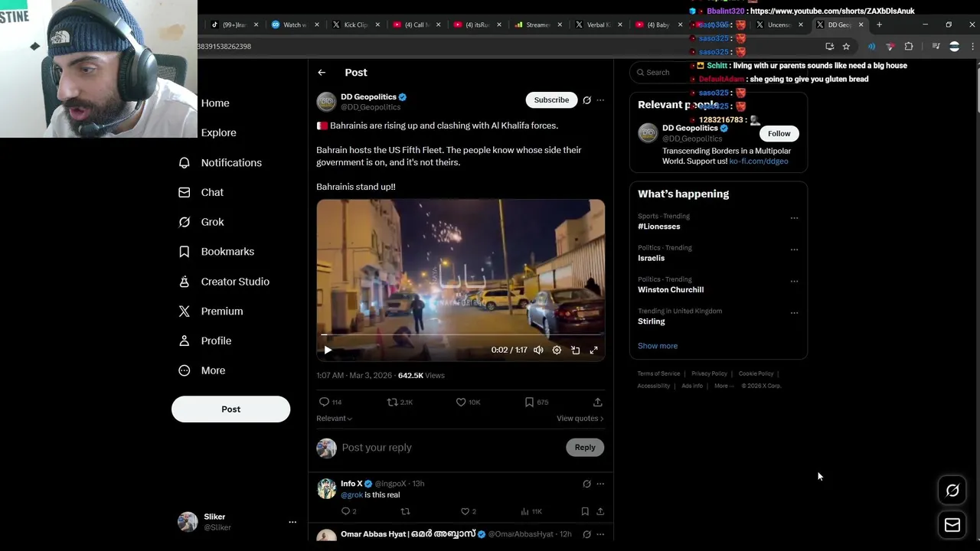The image size is (980, 551).
Task: Bookmark this page with star icon
Action: pos(846,47)
